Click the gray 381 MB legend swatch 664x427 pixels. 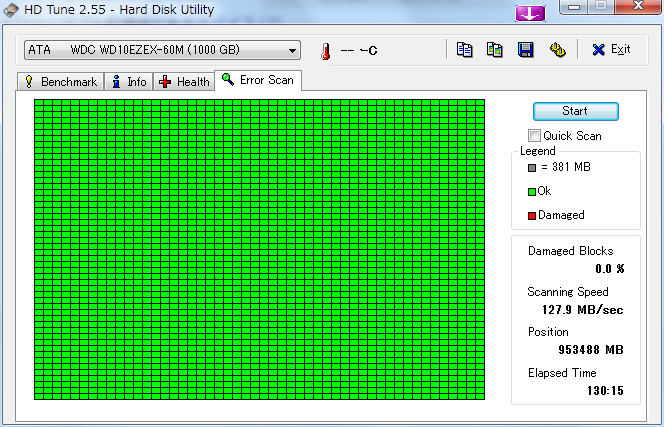(x=532, y=168)
